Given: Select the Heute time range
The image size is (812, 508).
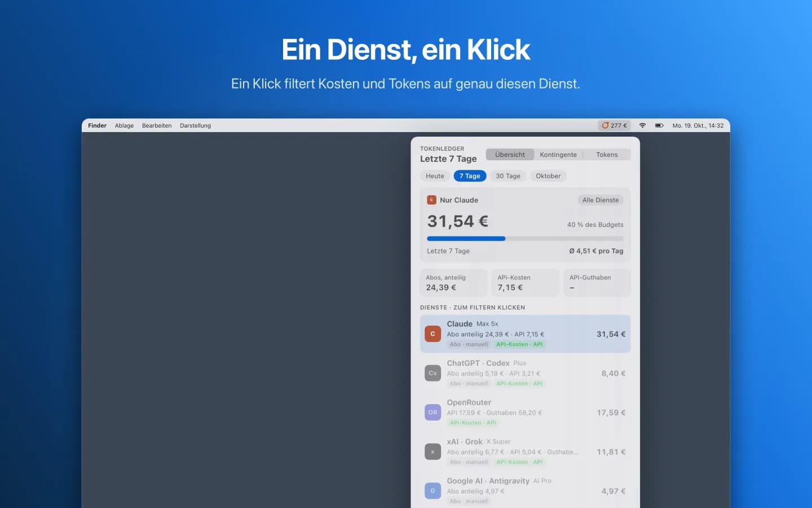Looking at the screenshot, I should (435, 176).
